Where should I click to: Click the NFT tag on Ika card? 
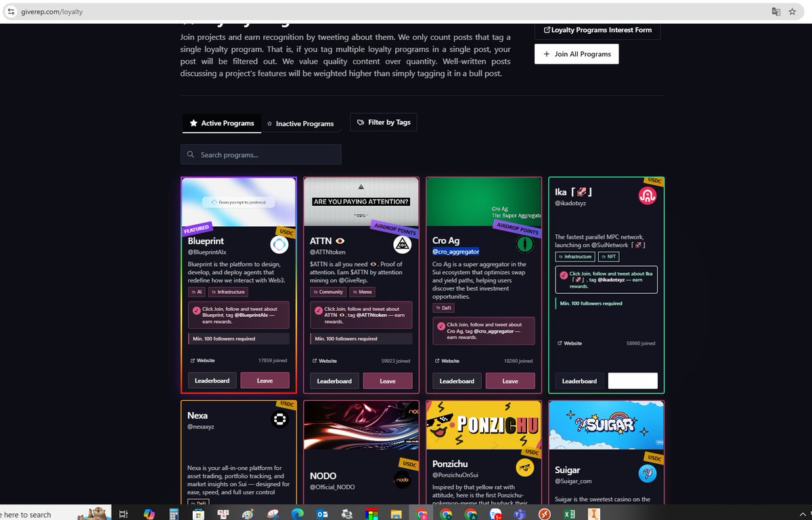point(608,257)
